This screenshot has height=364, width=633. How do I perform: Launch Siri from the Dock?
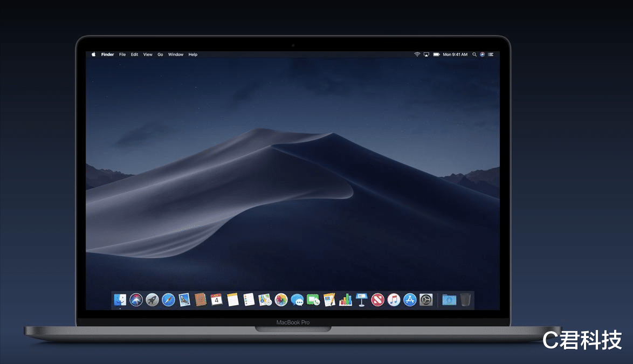click(136, 300)
